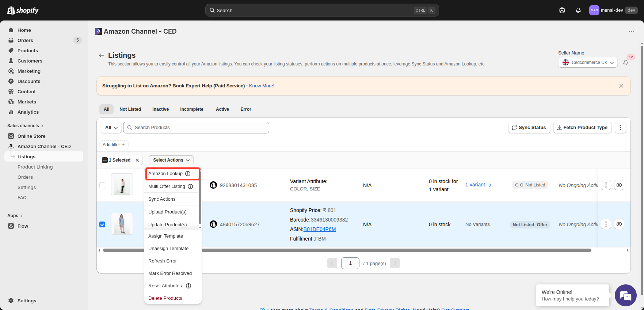The height and width of the screenshot is (310, 644).
Task: Open the Sidekick assistant icon in top bar
Action: coord(562,10)
